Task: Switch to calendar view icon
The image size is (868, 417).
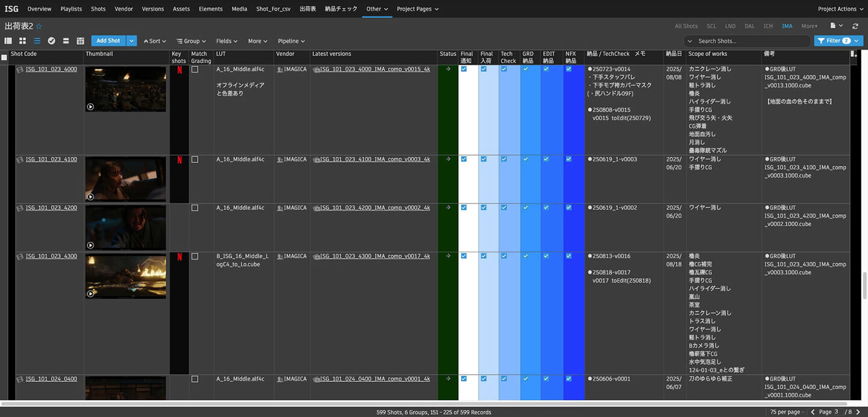Action: 80,41
